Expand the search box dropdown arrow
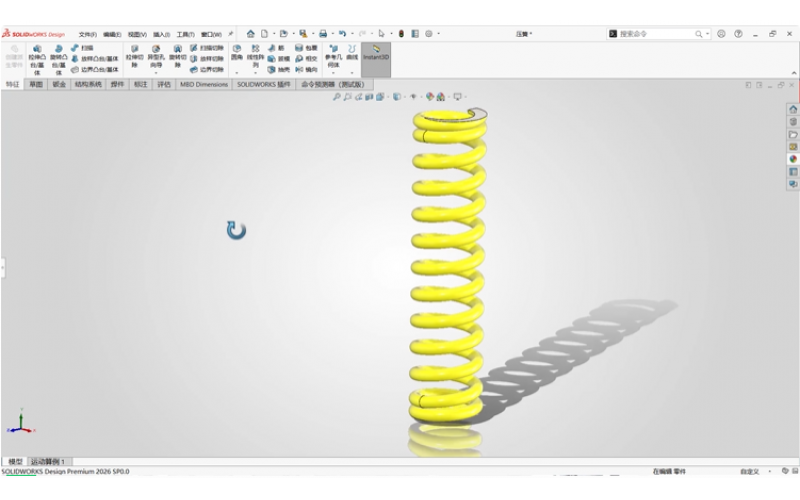 pyautogui.click(x=707, y=34)
